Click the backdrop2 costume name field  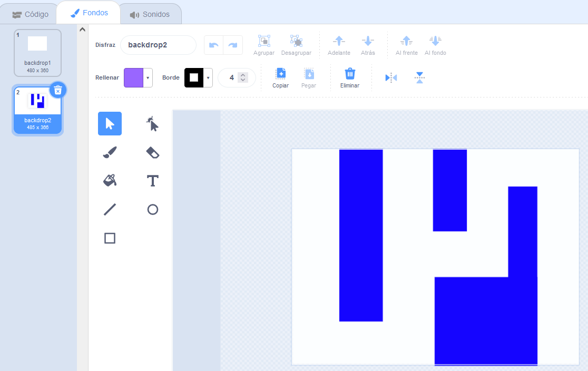coord(158,45)
